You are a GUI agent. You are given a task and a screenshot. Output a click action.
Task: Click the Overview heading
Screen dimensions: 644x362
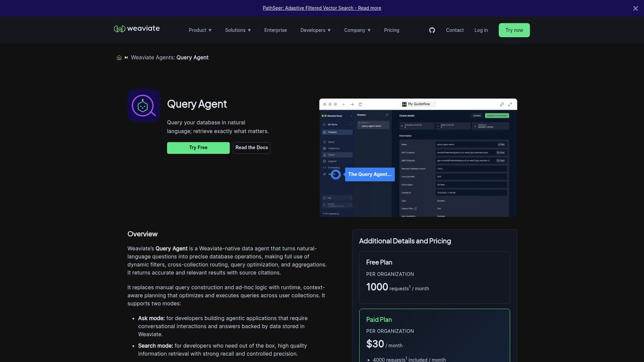point(142,234)
